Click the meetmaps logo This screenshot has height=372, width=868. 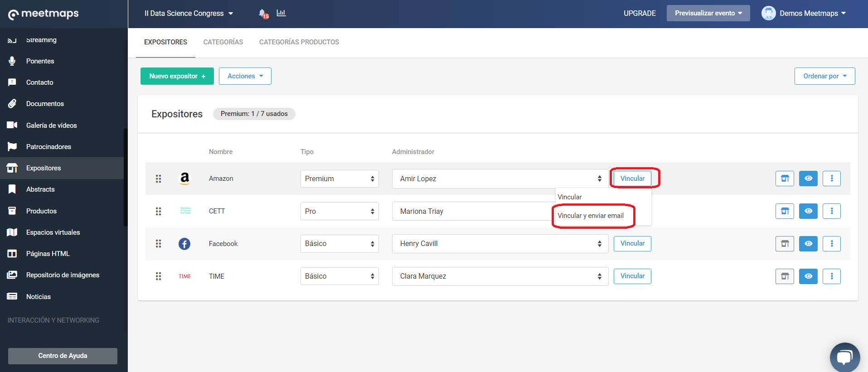(x=44, y=14)
